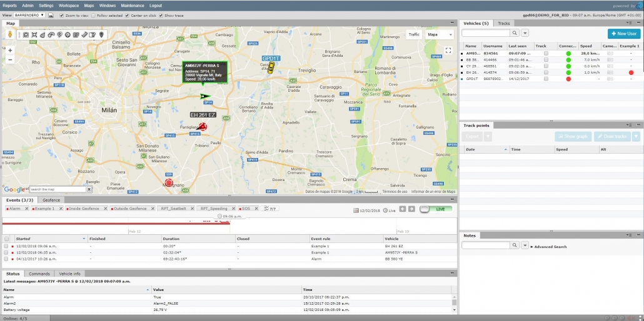This screenshot has height=321, width=644.
Task: Switch to the Geofence tab
Action: (51, 200)
